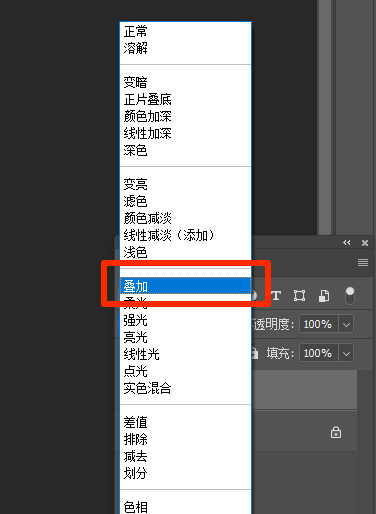The width and height of the screenshot is (376, 514).
Task: Select 划分 blend mode
Action: 185,473
